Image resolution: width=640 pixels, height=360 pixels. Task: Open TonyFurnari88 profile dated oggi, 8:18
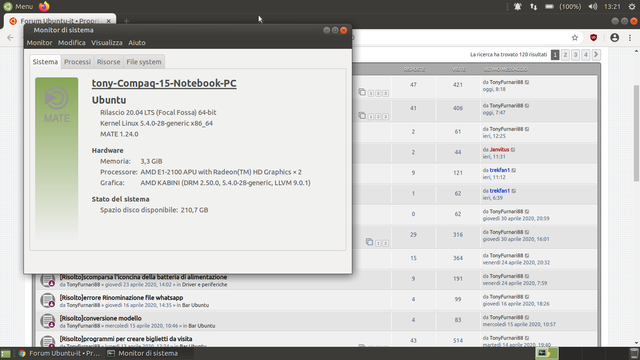click(506, 82)
